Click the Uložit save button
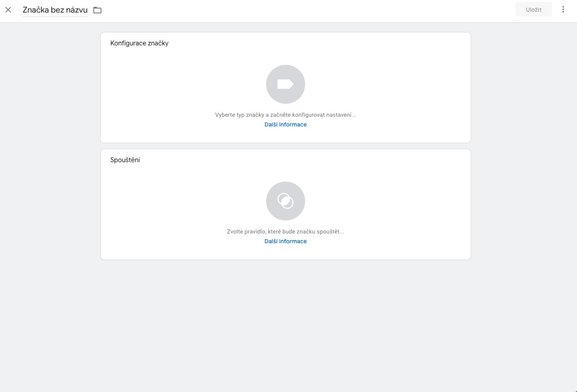Viewport: 577px width, 392px height. (x=534, y=9)
